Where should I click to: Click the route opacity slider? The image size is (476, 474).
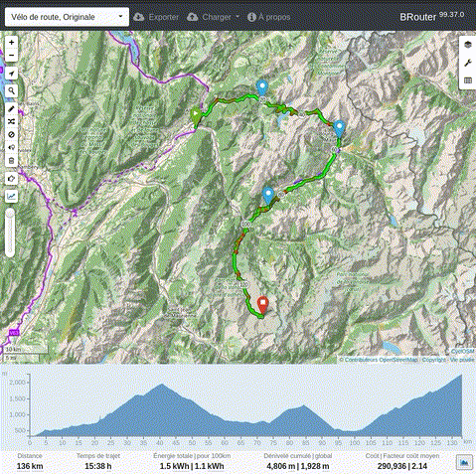point(10,233)
